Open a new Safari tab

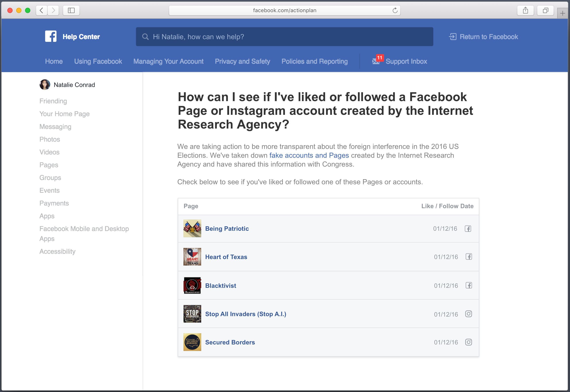pyautogui.click(x=562, y=13)
